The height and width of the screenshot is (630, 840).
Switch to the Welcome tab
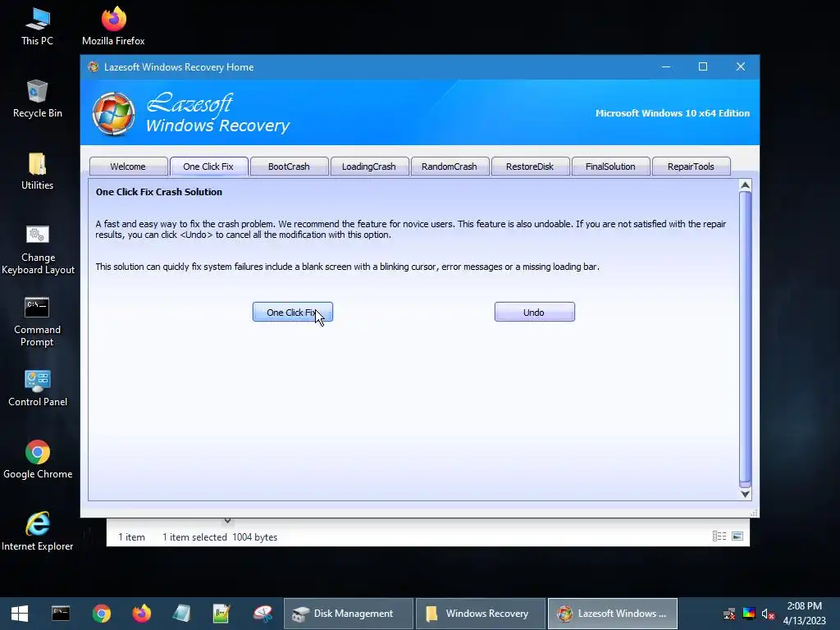[128, 167]
